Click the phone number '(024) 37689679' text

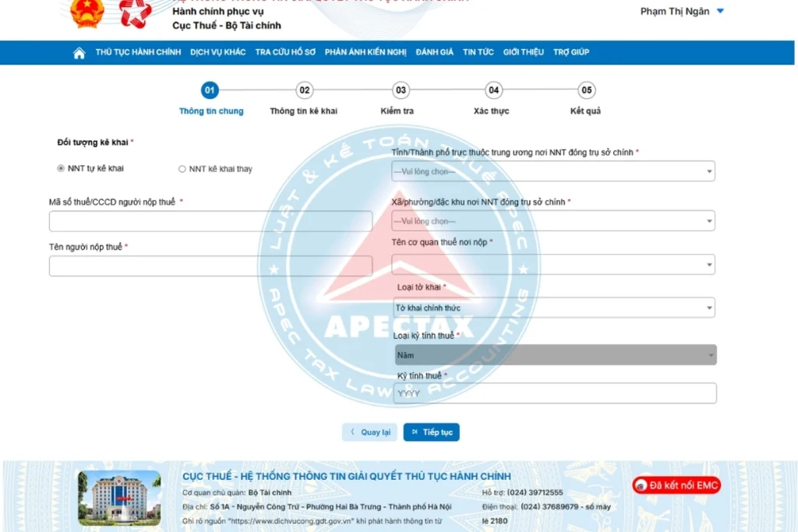(x=549, y=506)
